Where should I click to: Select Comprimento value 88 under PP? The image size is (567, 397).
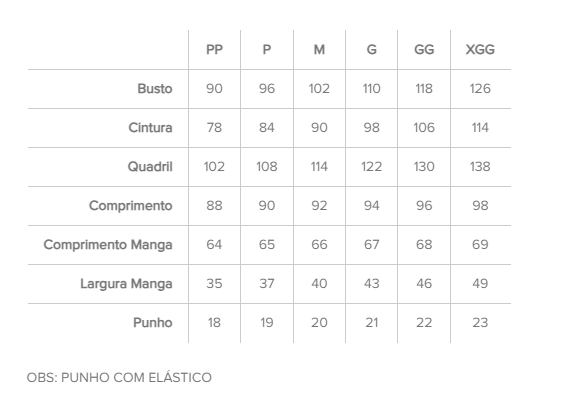coord(214,206)
